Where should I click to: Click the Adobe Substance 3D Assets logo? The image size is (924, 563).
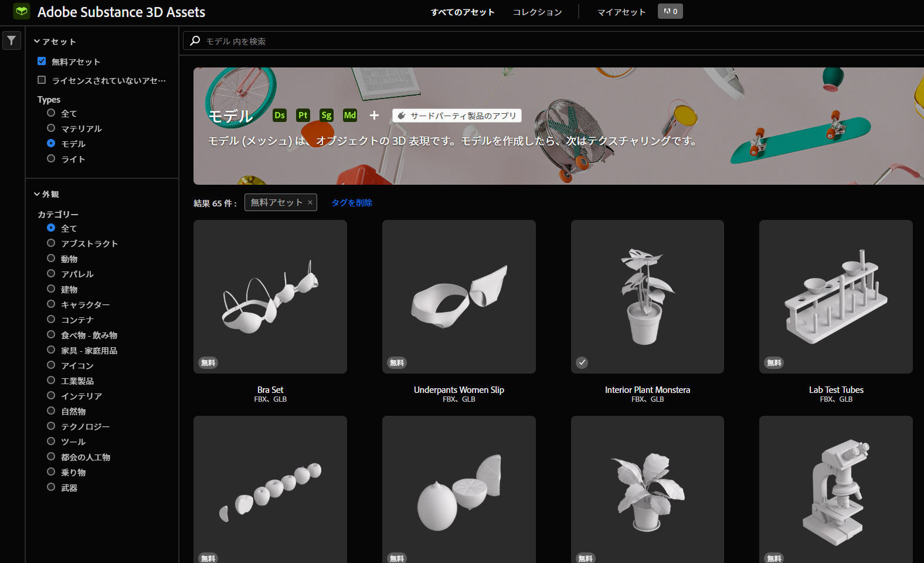tap(22, 12)
